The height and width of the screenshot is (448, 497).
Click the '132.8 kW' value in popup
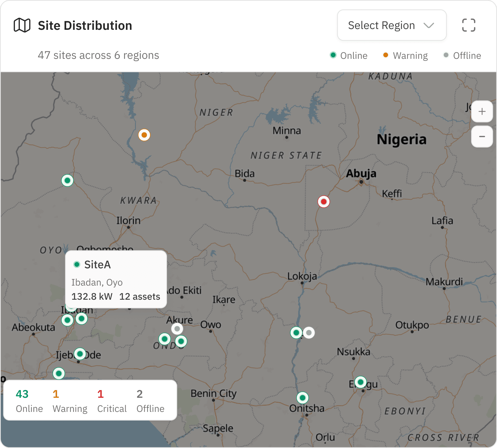point(92,297)
